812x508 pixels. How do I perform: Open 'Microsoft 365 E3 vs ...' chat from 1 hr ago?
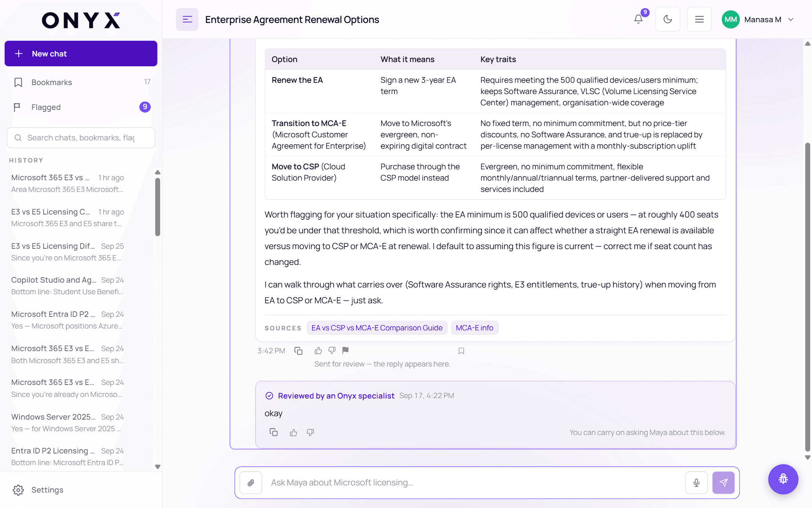pyautogui.click(x=68, y=183)
